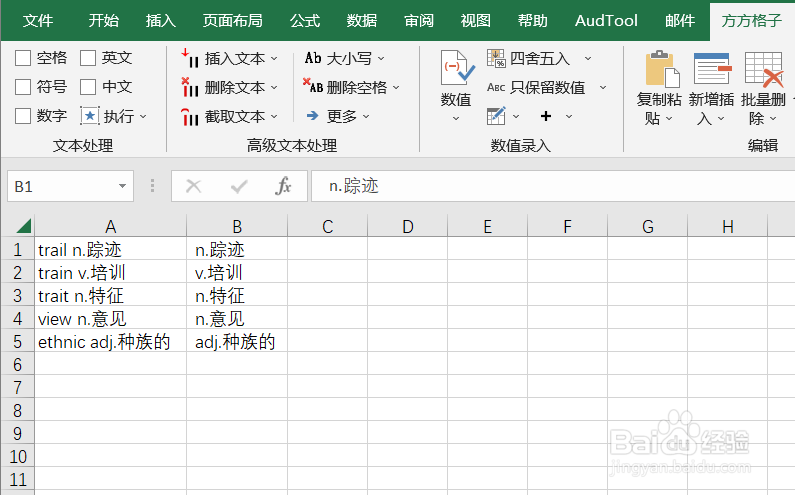Click the formula bar showing n.踪迹
Screen dimensions: 795x495
(553, 186)
